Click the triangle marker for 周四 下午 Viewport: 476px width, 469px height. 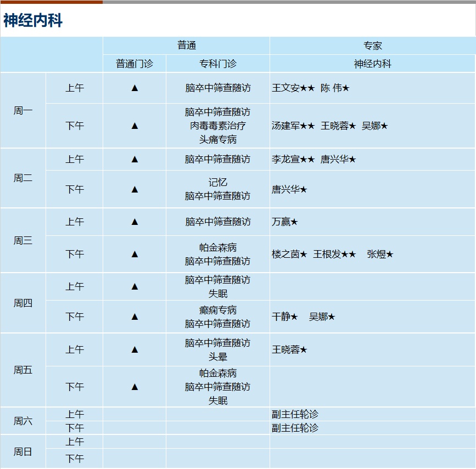(x=135, y=317)
